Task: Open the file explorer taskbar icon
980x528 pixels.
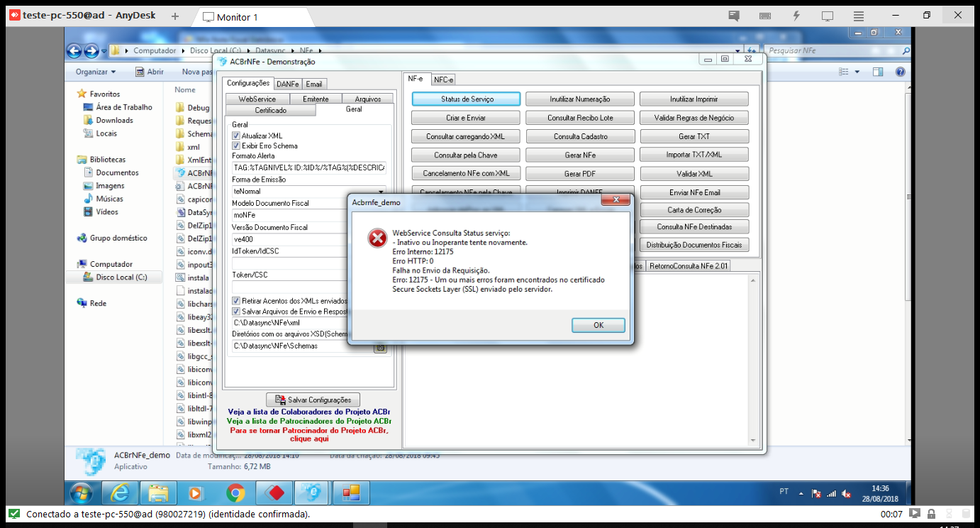Action: tap(158, 493)
